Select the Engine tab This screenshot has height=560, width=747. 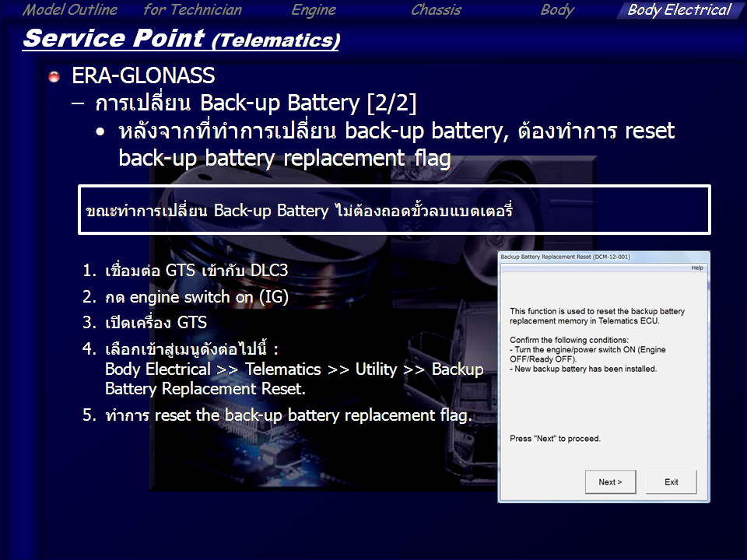[314, 10]
